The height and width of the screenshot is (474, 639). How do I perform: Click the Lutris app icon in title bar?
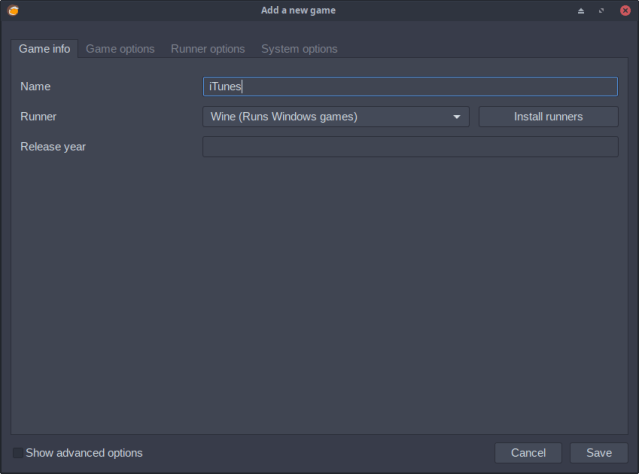(11, 10)
